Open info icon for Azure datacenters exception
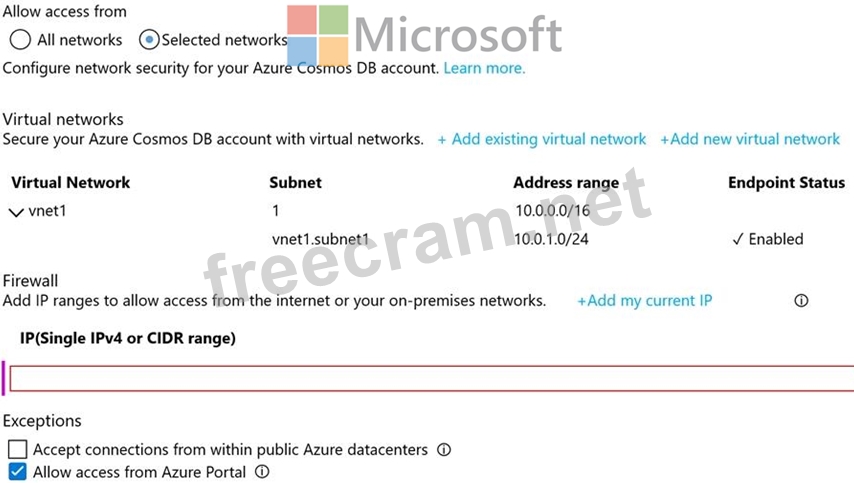This screenshot has width=854, height=483. [x=444, y=449]
